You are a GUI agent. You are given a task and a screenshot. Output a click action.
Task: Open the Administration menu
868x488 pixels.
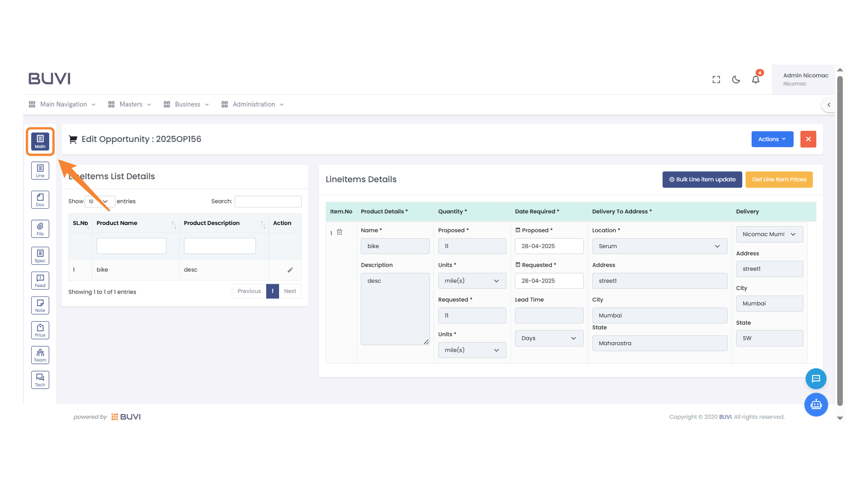tap(253, 104)
